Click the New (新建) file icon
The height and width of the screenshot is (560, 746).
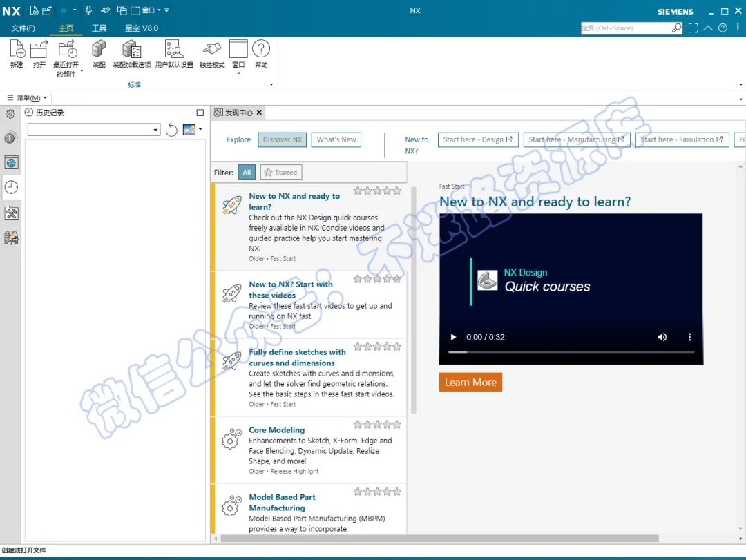click(x=17, y=49)
